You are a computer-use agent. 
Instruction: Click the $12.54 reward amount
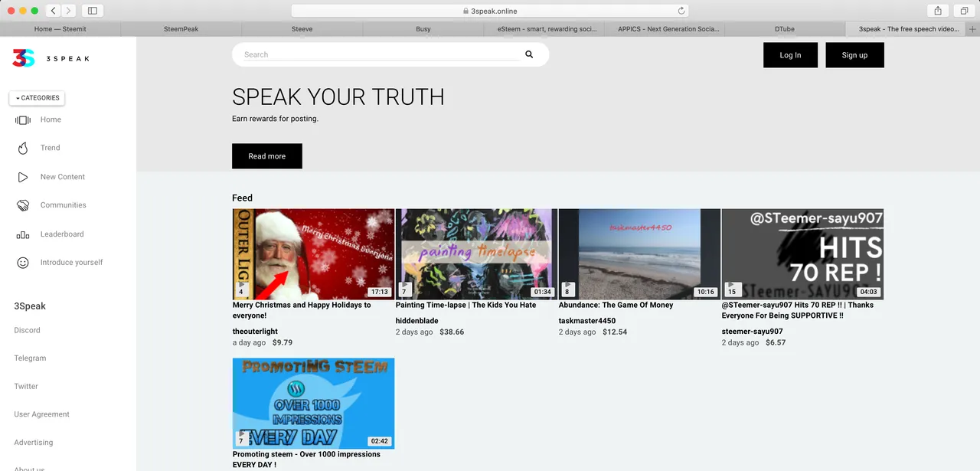(x=615, y=332)
